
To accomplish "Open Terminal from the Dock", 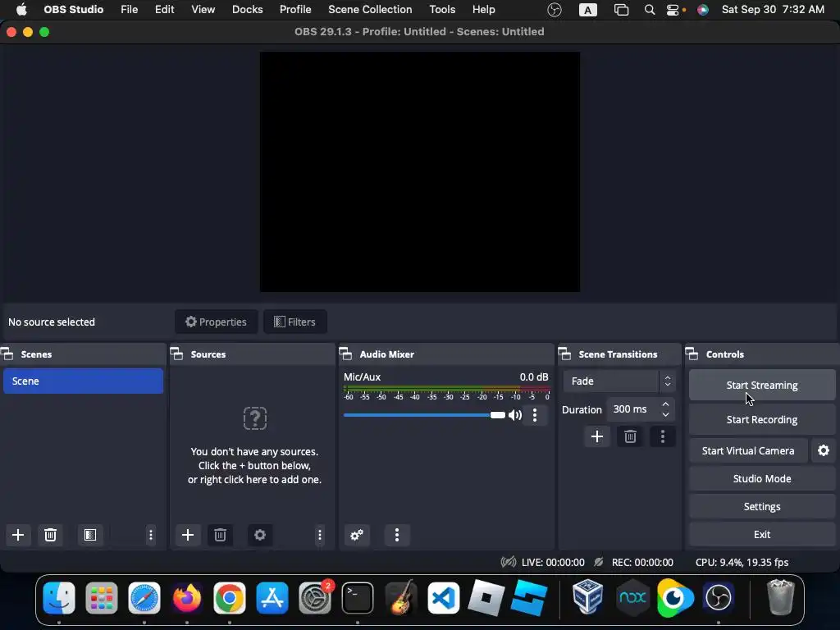I will [x=358, y=597].
